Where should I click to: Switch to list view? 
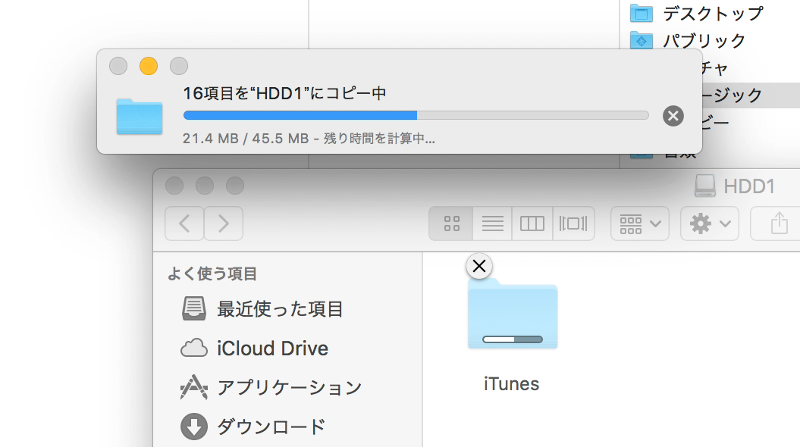click(x=492, y=224)
